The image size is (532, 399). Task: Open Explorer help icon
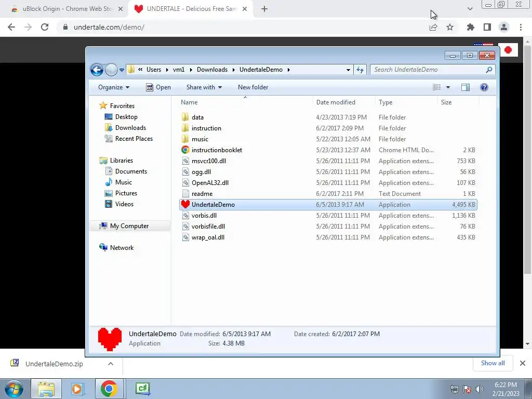(x=484, y=87)
